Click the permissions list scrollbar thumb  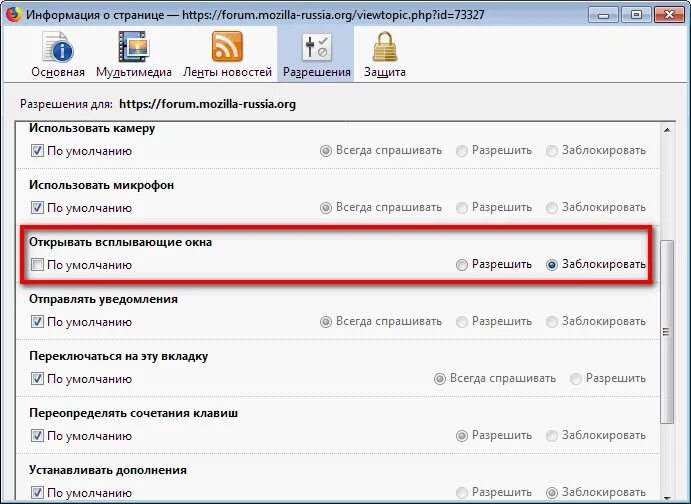(667, 332)
